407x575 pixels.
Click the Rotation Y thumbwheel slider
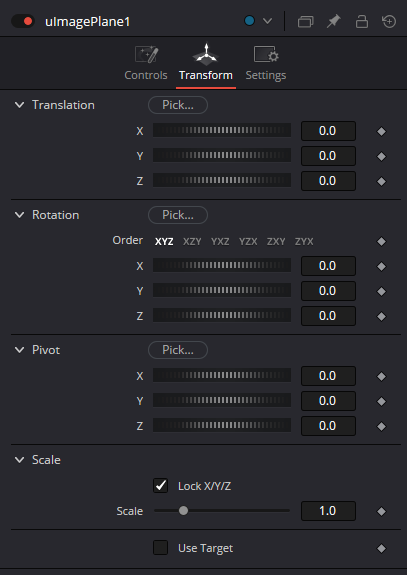222,290
